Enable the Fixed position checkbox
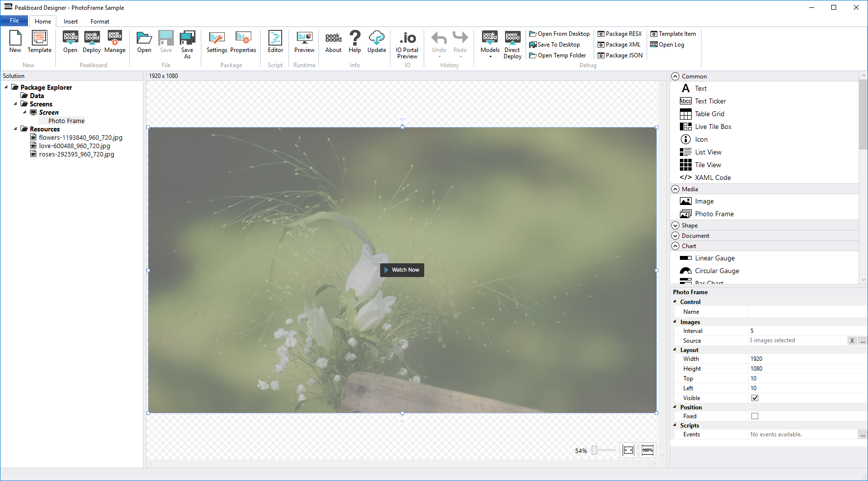The width and height of the screenshot is (868, 481). (755, 416)
